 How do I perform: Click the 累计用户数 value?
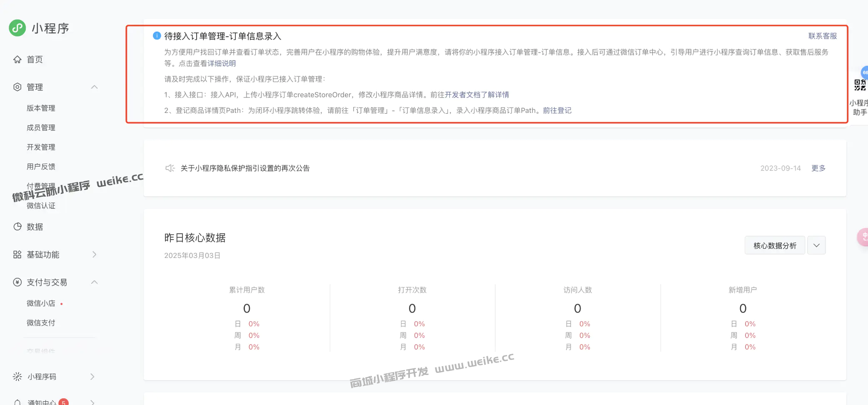[247, 309]
